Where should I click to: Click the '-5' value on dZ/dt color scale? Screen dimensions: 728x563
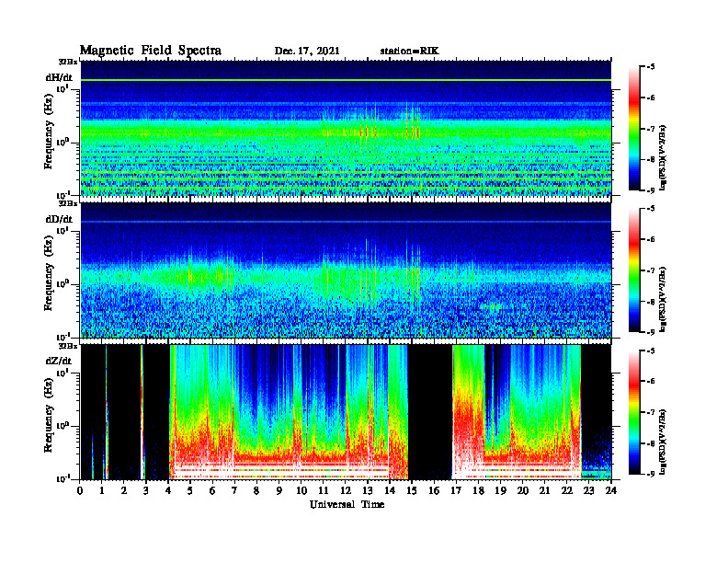pos(651,350)
